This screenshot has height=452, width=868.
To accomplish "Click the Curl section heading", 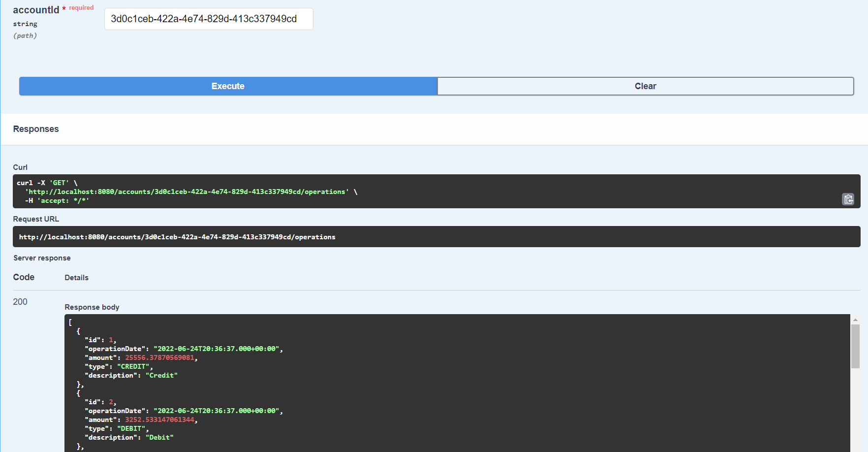I will pos(20,167).
